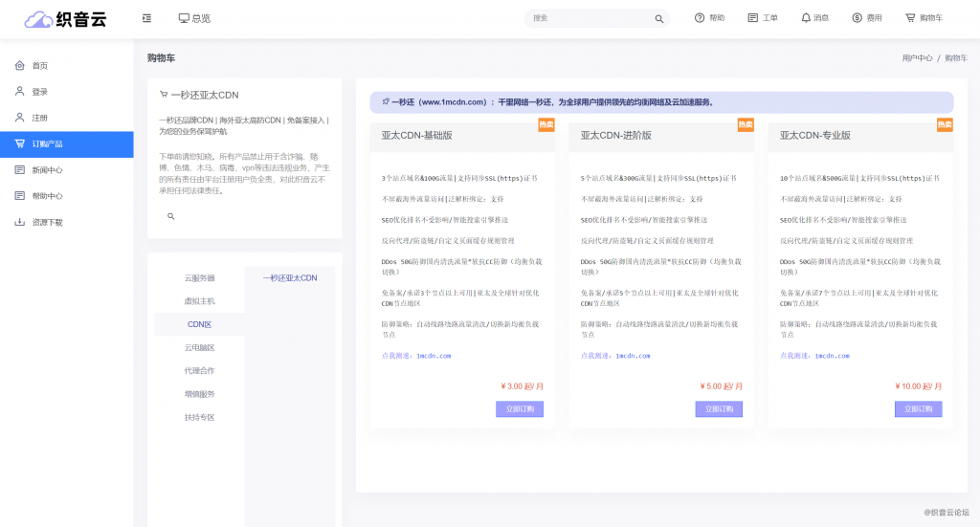
Task: Select 云服务器 category
Action: point(199,278)
